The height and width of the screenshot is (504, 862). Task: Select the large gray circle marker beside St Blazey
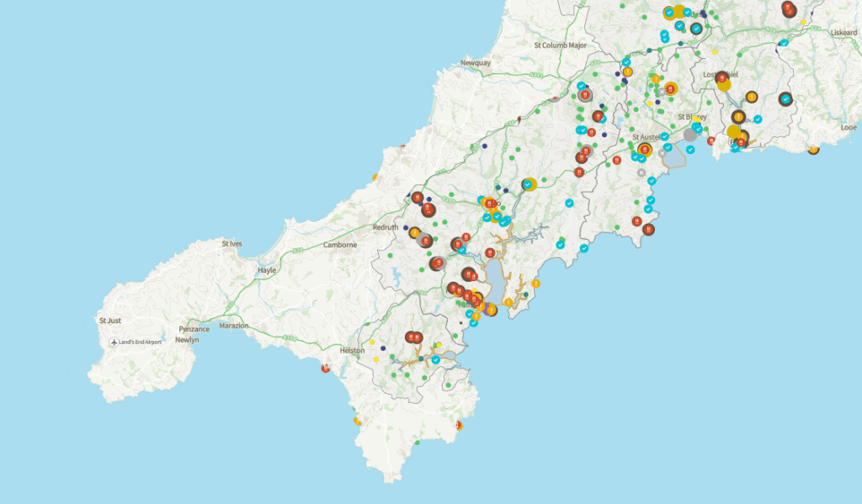click(690, 135)
